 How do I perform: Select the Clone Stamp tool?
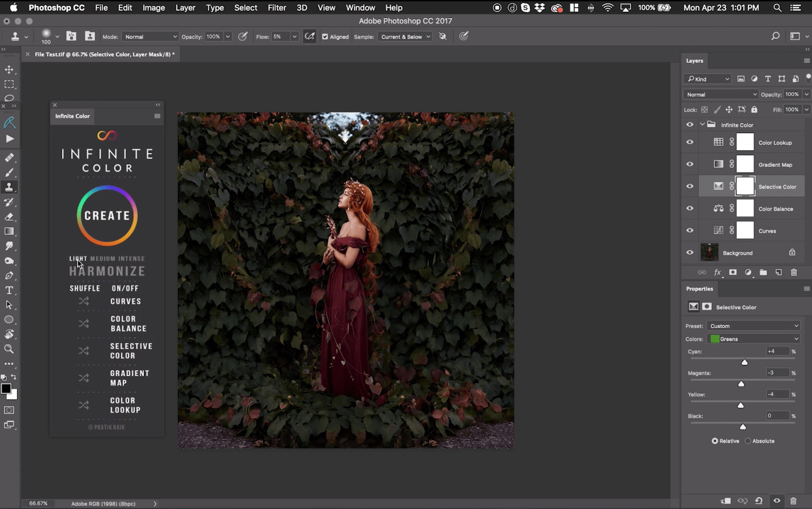10,187
